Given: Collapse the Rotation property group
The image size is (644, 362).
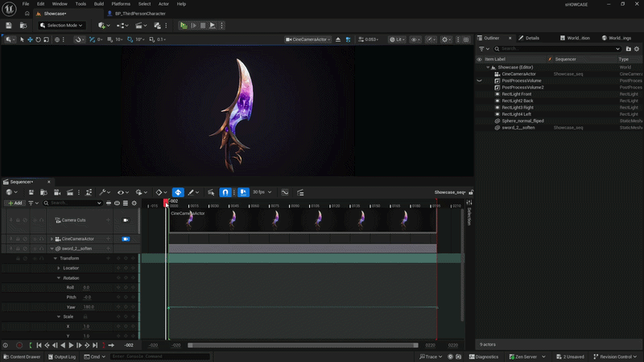Looking at the screenshot, I should [59, 278].
